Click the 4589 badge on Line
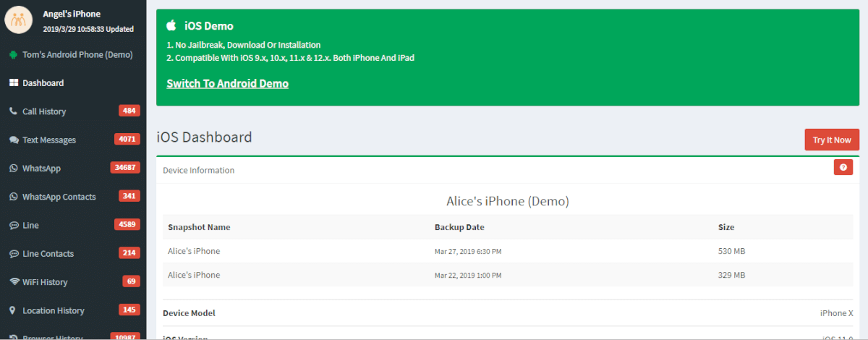The width and height of the screenshot is (868, 340). 127,224
